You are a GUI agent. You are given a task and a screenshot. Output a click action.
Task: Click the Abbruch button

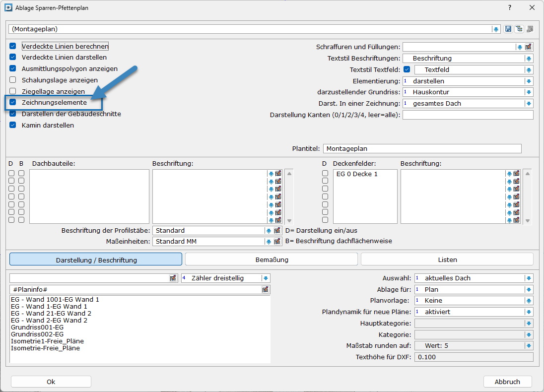tap(507, 382)
